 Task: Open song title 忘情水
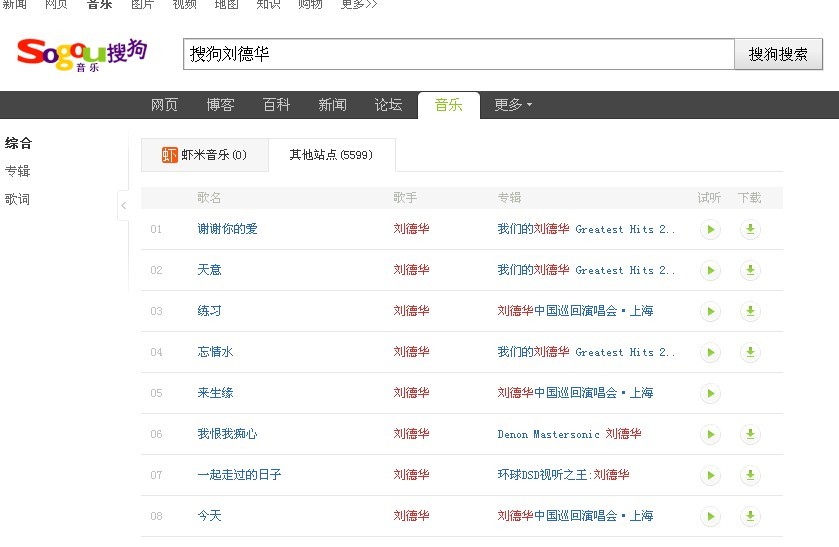click(215, 352)
